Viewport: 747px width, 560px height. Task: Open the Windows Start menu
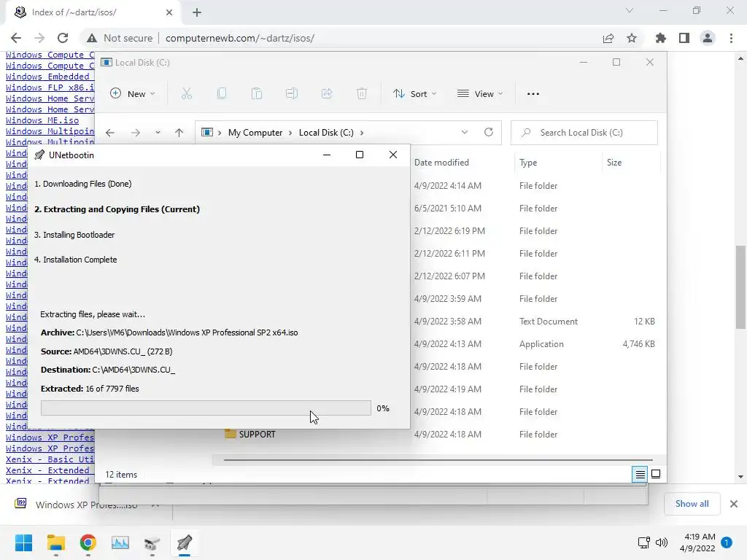(x=23, y=542)
